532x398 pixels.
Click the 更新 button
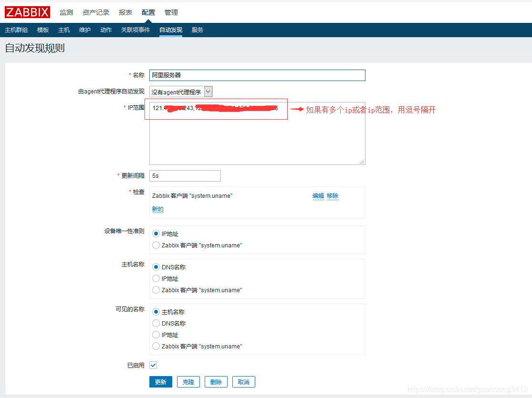(x=161, y=382)
